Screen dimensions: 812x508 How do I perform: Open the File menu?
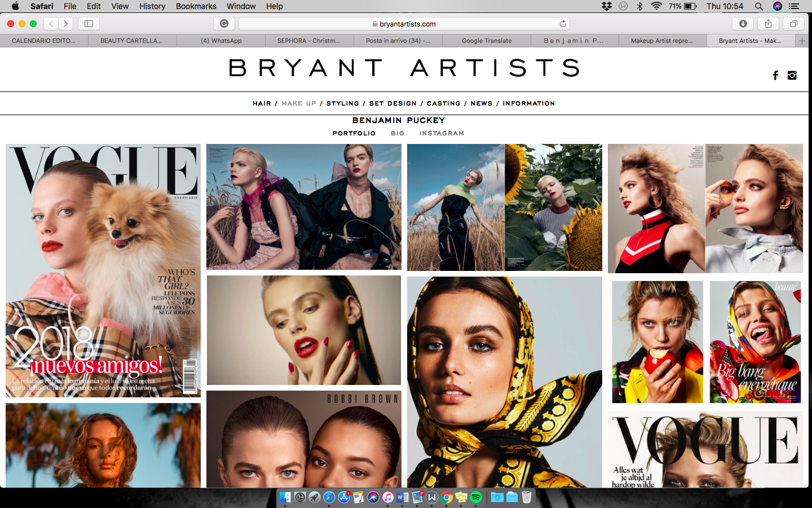[70, 6]
